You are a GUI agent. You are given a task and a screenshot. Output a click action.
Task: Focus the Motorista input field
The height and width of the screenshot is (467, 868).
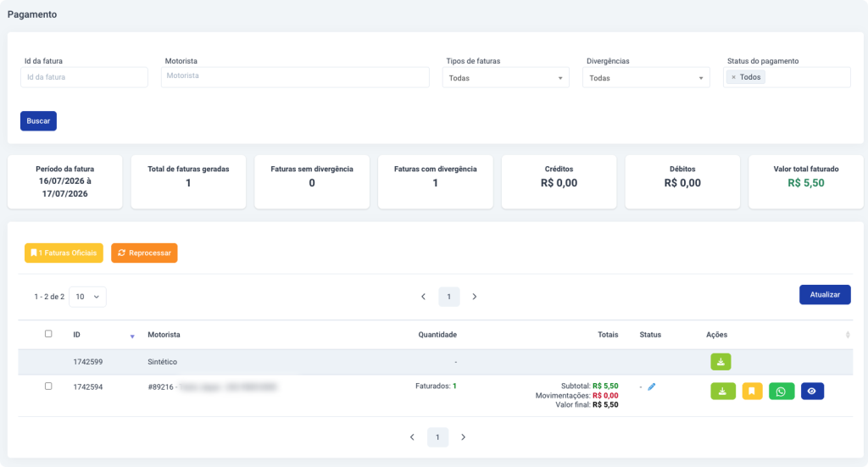tap(295, 77)
